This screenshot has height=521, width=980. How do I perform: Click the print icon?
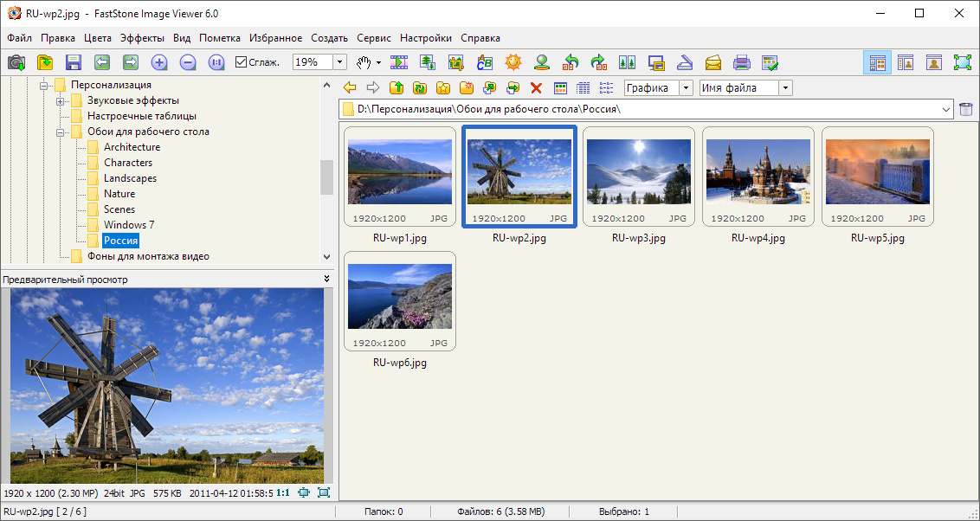[741, 61]
